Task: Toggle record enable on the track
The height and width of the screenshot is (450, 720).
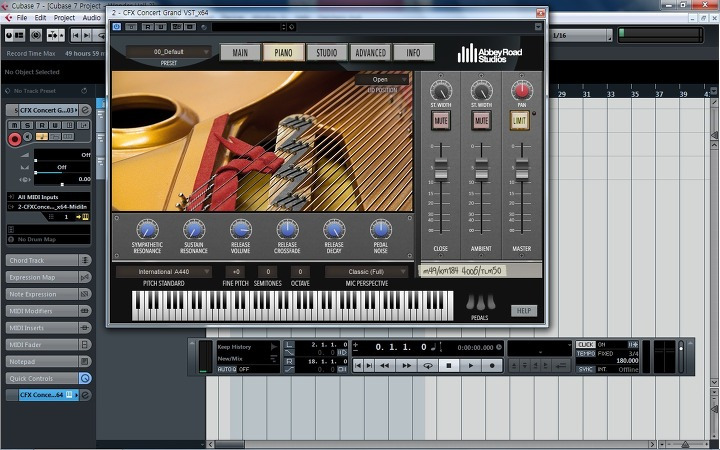Action: pos(15,138)
